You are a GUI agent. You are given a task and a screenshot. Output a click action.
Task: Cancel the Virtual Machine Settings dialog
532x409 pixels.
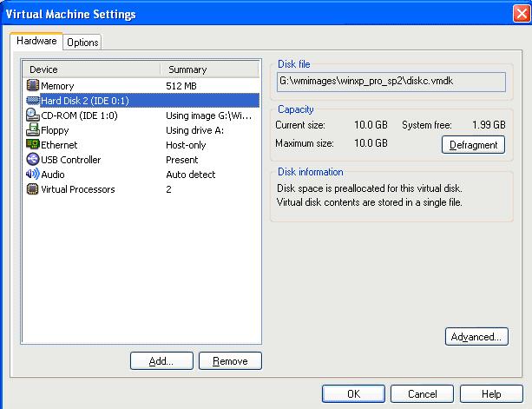[422, 394]
